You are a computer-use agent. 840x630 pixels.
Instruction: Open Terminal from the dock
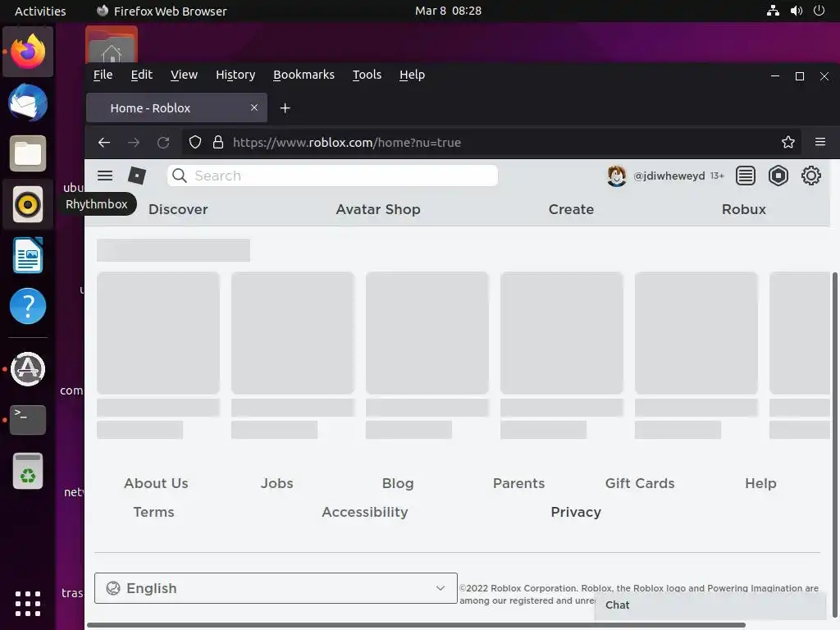tap(28, 420)
